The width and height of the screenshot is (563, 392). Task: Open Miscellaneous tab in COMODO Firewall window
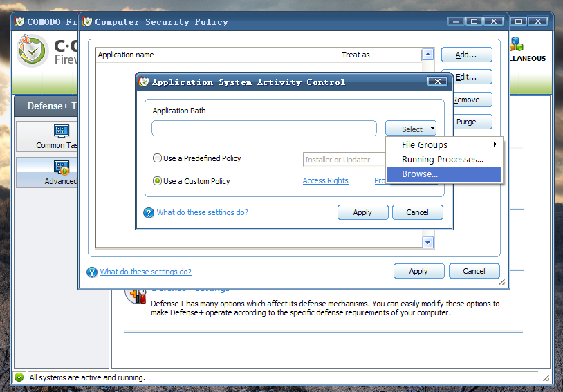click(527, 50)
